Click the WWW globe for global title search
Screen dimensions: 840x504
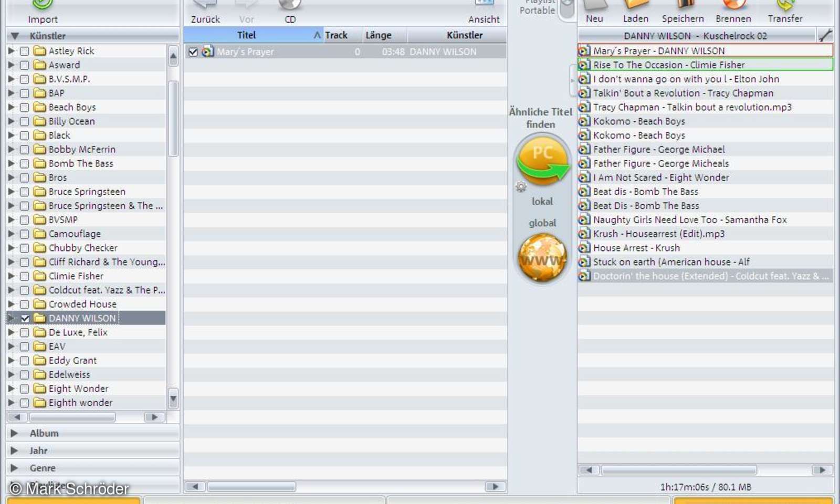tap(542, 257)
